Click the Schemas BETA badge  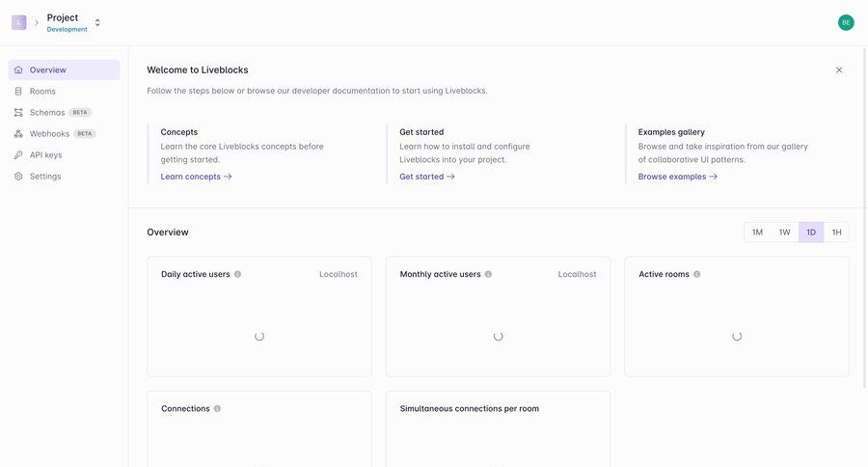pyautogui.click(x=80, y=113)
